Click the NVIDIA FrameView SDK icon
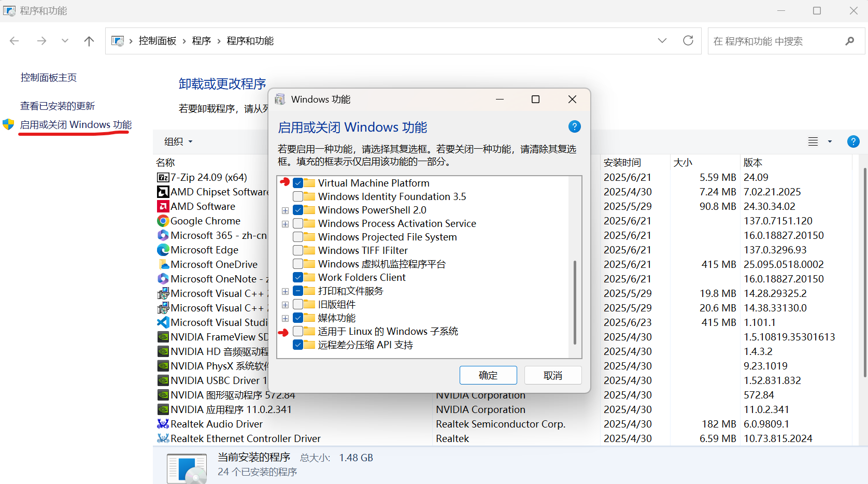 [x=163, y=337]
